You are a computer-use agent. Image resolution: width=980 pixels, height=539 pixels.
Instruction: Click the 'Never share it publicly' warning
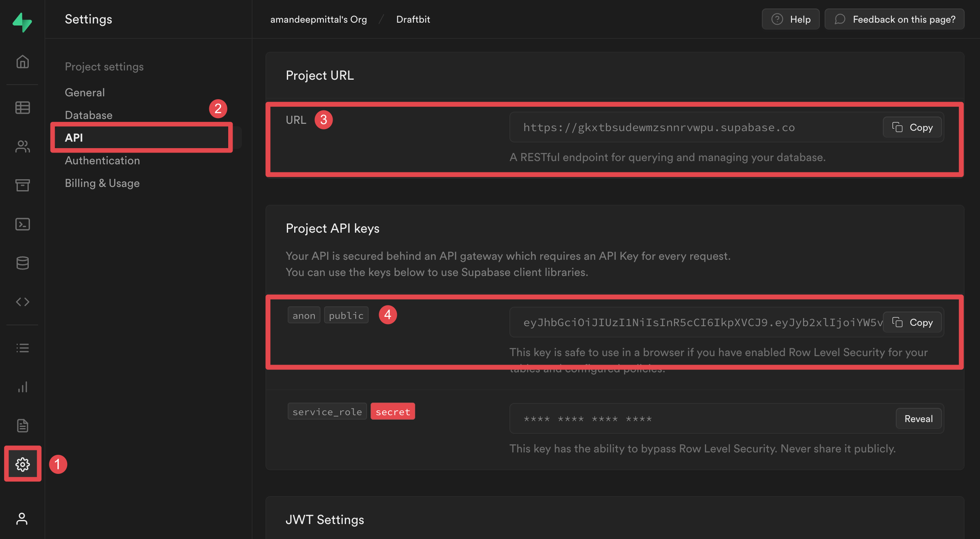click(838, 448)
